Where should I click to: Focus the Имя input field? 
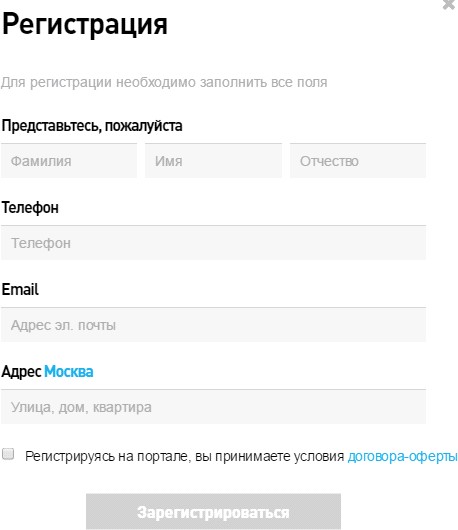(214, 161)
